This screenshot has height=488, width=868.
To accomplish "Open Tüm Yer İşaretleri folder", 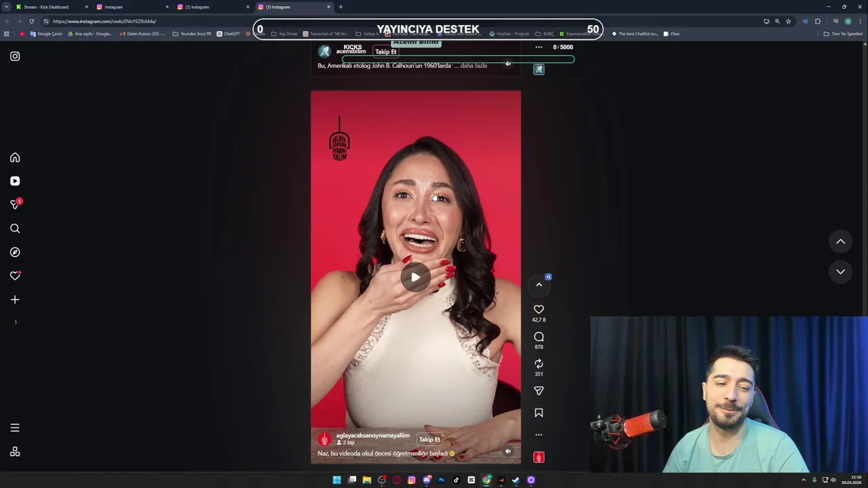I will 843,34.
